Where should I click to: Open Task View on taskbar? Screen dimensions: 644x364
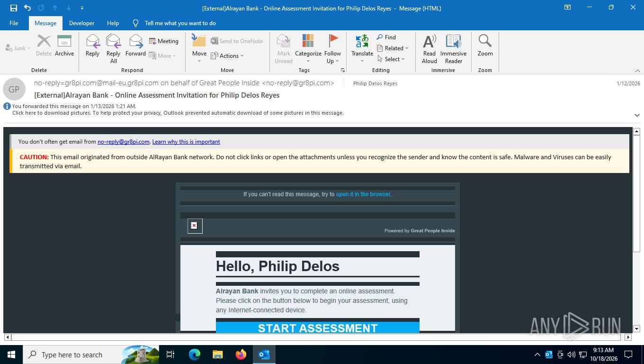170,355
